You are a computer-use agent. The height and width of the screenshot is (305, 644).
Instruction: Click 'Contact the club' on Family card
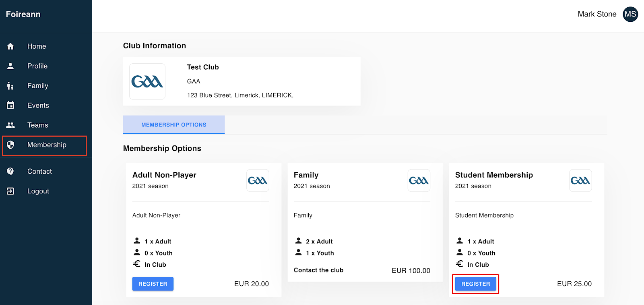(x=318, y=270)
